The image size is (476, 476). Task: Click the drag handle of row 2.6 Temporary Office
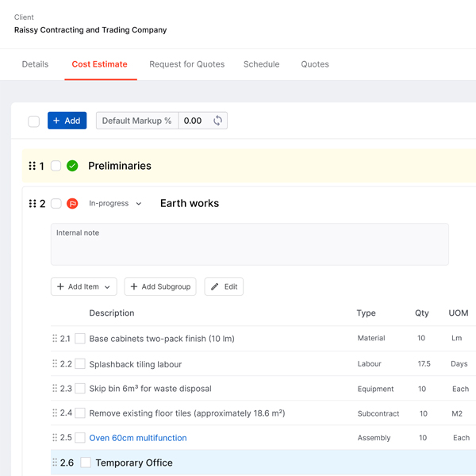[55, 463]
